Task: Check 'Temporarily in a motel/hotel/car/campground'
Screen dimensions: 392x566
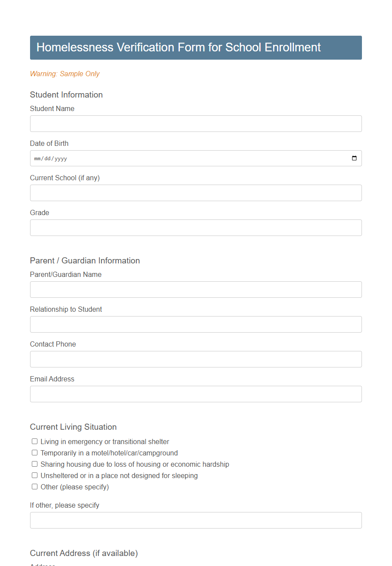Action: [x=34, y=452]
